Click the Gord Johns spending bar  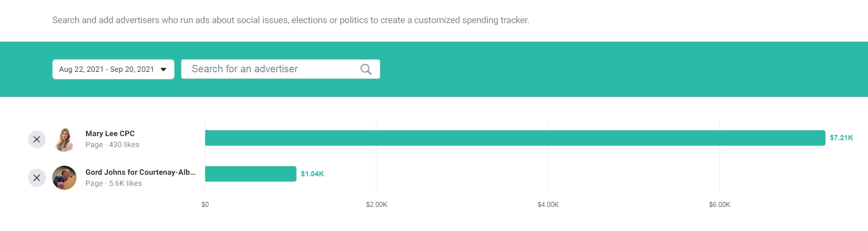point(250,174)
